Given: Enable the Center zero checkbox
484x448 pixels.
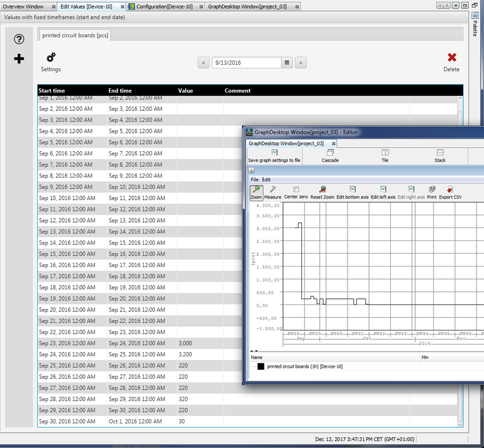Looking at the screenshot, I should (296, 190).
